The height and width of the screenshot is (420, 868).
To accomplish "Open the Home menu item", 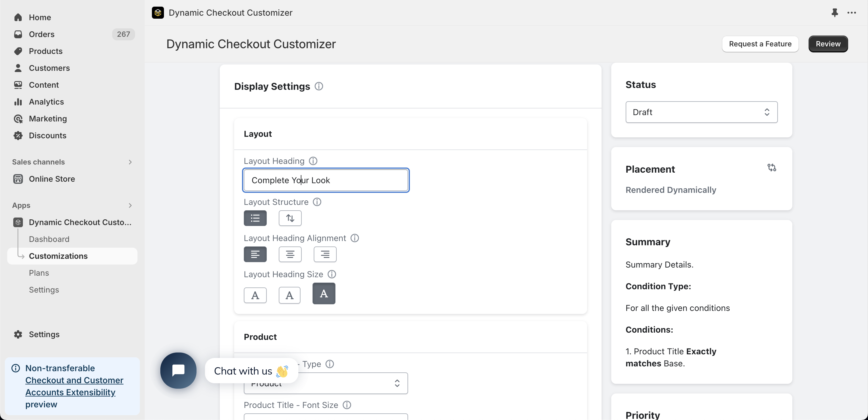I will click(72, 17).
